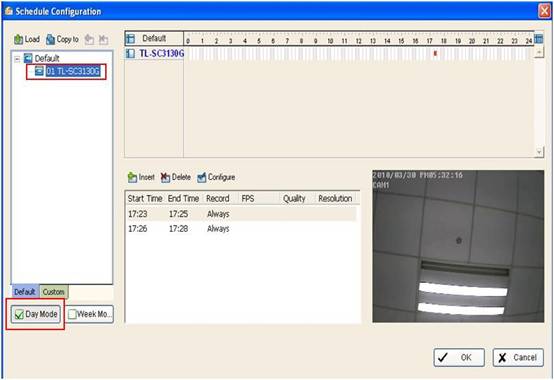Image resolution: width=554 pixels, height=380 pixels.
Task: Click the grid icon at timeline right end
Action: pos(538,39)
